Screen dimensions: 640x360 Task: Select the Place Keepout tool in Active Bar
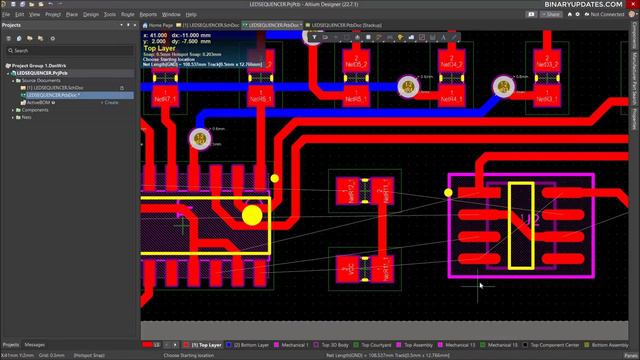pos(422,37)
